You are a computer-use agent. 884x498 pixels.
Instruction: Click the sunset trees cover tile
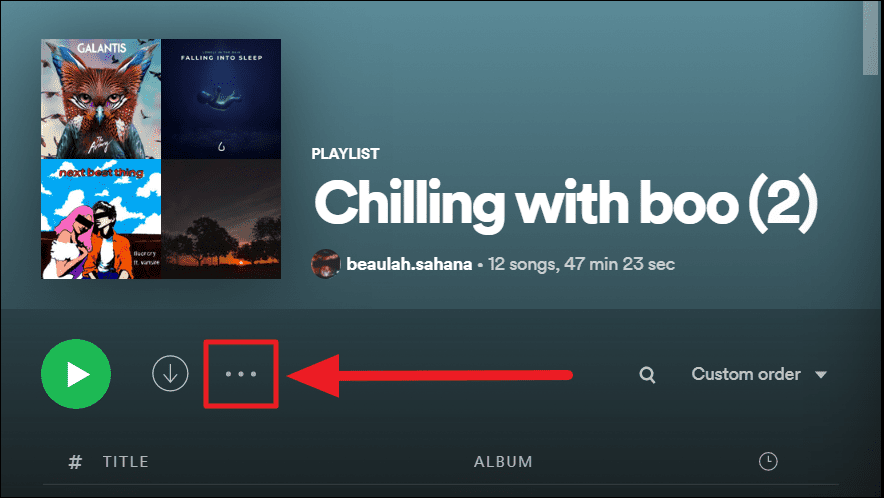point(221,219)
